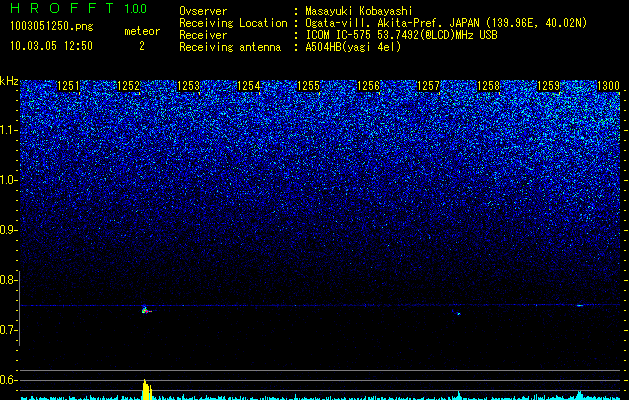Click the 0.9 kHz axis label
The image size is (629, 400).
coord(9,230)
